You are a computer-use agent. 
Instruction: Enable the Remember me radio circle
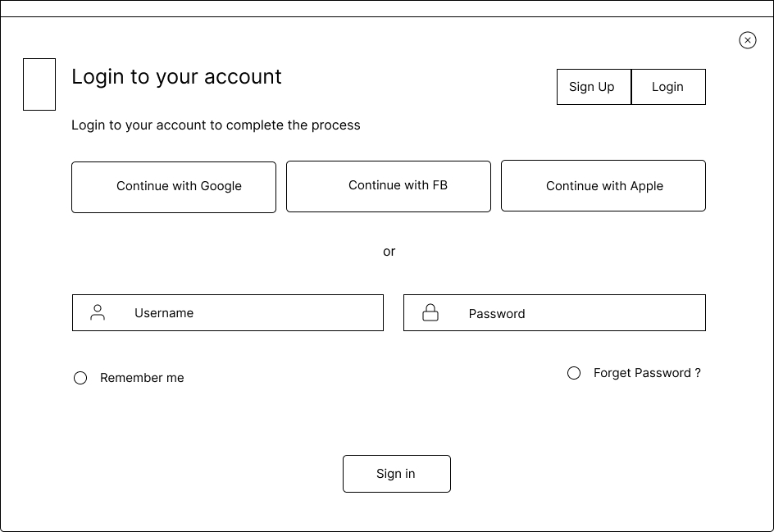coord(80,378)
